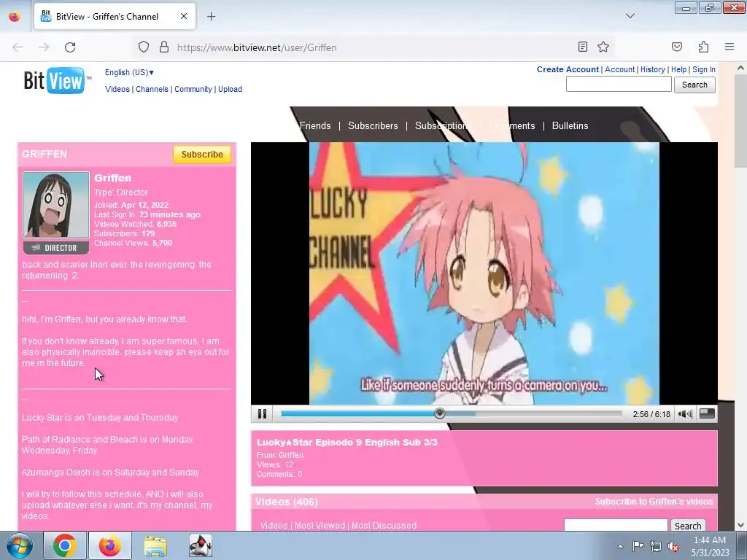Click the 'From: Griffen' text
This screenshot has height=560, width=747.
tap(279, 455)
